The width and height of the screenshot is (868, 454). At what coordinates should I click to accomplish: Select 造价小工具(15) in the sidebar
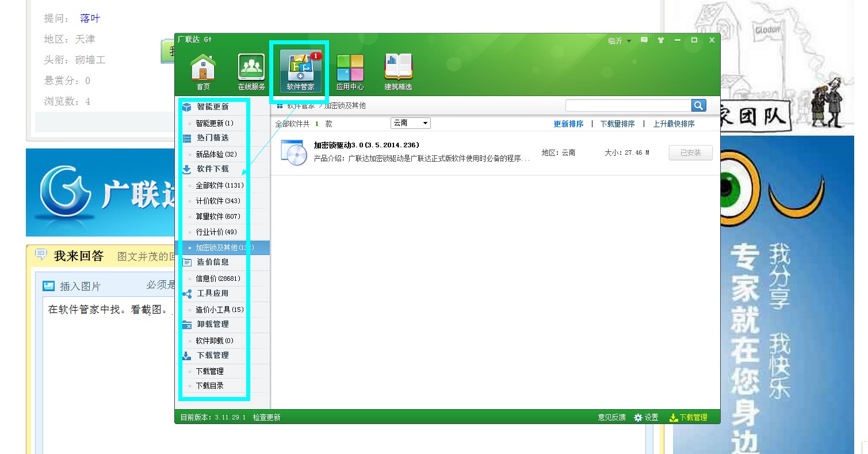click(x=220, y=310)
